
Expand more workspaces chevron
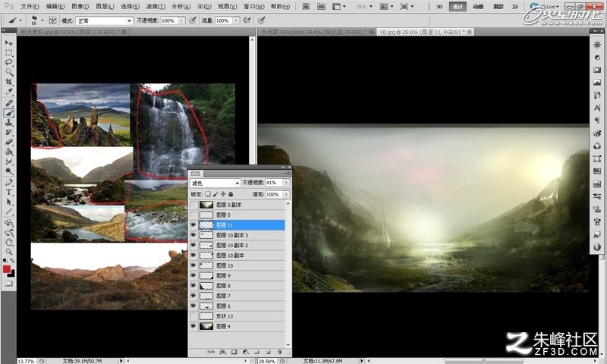pyautogui.click(x=514, y=7)
